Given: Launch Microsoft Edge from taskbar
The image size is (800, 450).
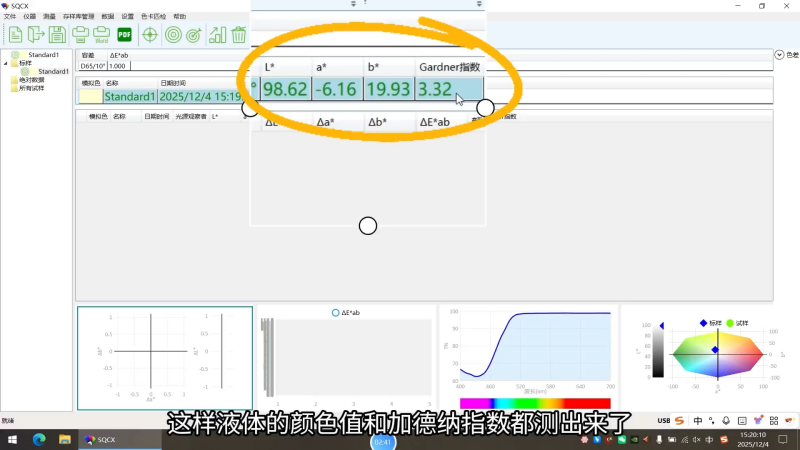Looking at the screenshot, I should coord(39,439).
